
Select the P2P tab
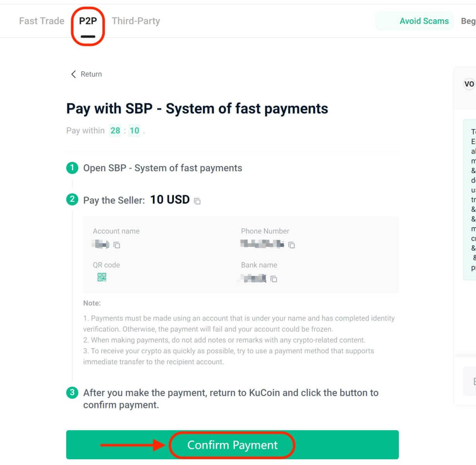tap(88, 21)
